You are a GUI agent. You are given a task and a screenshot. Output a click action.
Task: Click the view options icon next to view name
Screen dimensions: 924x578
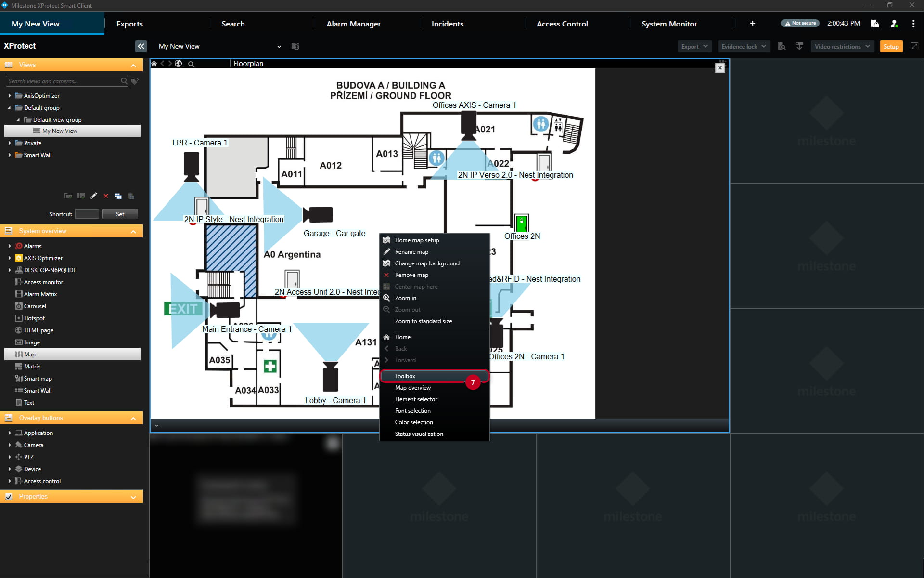coord(295,47)
